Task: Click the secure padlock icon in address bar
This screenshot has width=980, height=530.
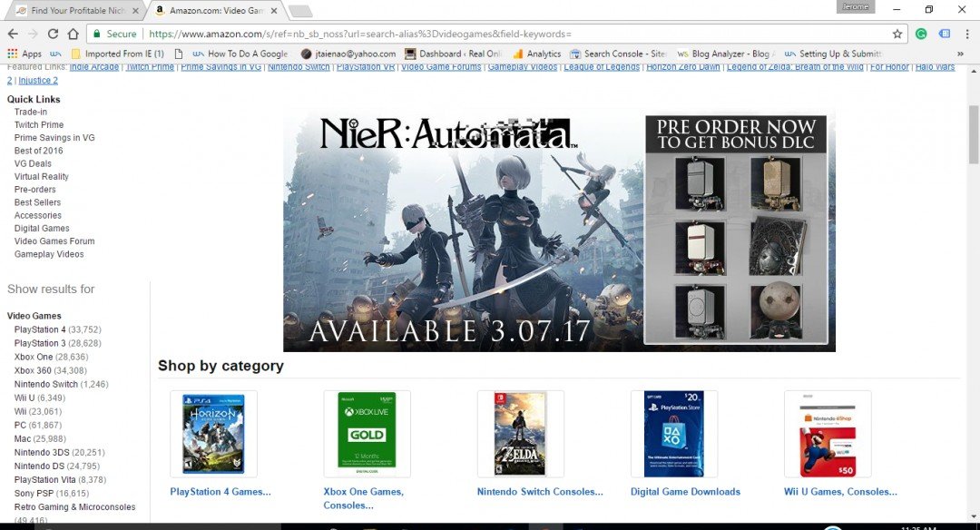Action: tap(97, 34)
